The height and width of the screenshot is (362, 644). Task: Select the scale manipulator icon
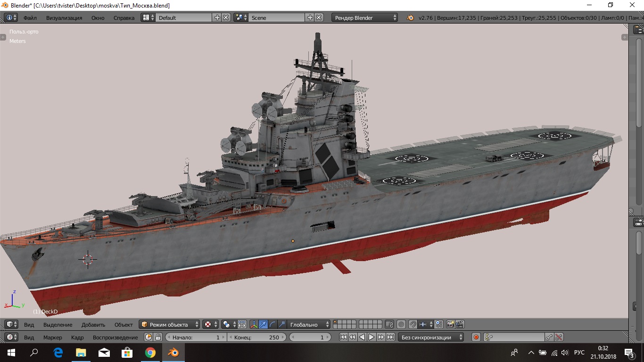click(282, 325)
